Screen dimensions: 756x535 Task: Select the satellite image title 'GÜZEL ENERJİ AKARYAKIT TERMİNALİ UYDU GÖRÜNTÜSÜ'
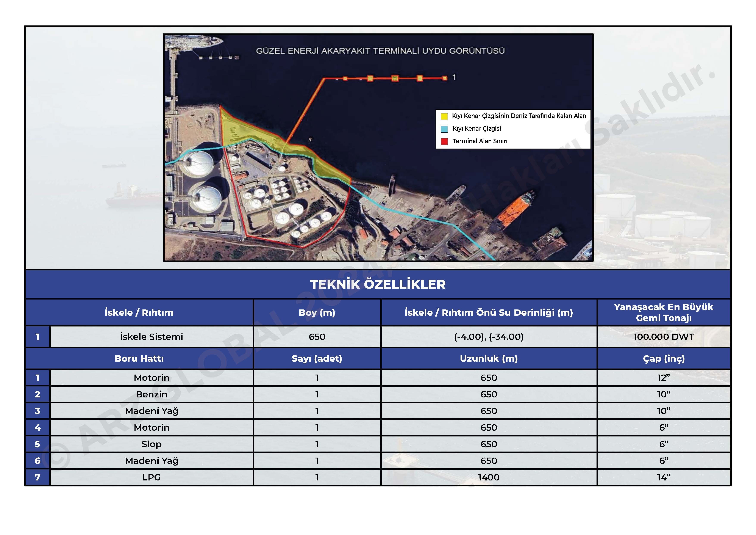point(380,51)
